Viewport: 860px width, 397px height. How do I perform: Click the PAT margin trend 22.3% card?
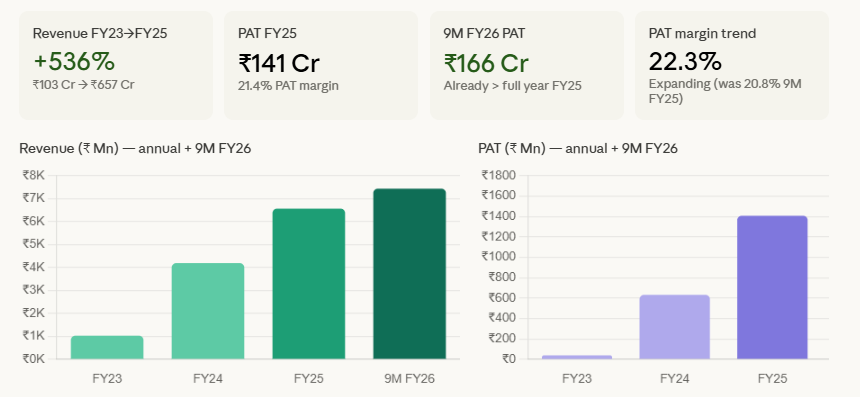click(732, 65)
